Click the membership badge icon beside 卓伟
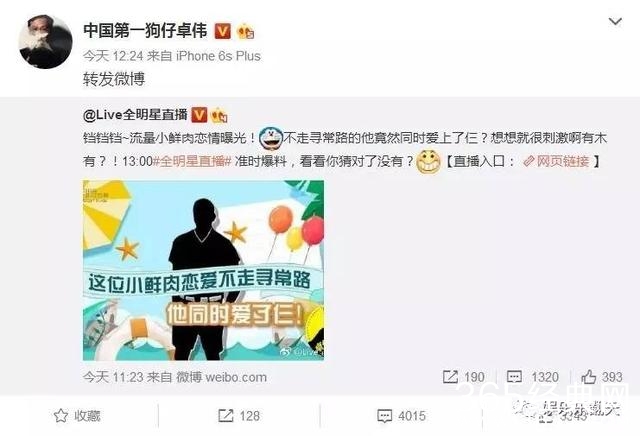640x436 pixels. (246, 31)
